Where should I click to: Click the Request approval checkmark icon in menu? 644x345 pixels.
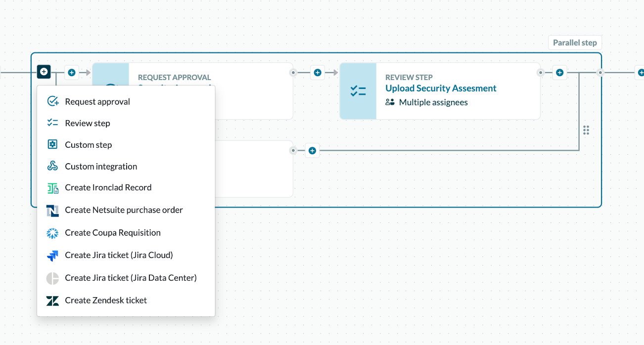click(x=53, y=101)
